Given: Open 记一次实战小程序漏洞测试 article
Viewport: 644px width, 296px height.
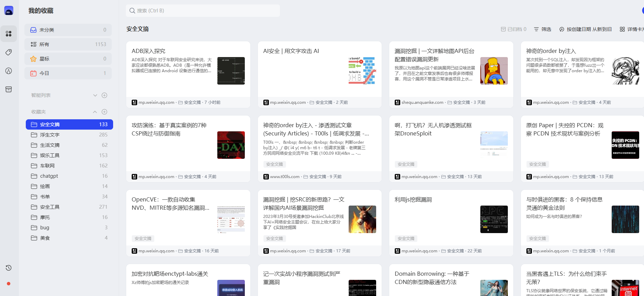Looking at the screenshot, I should pos(302,278).
